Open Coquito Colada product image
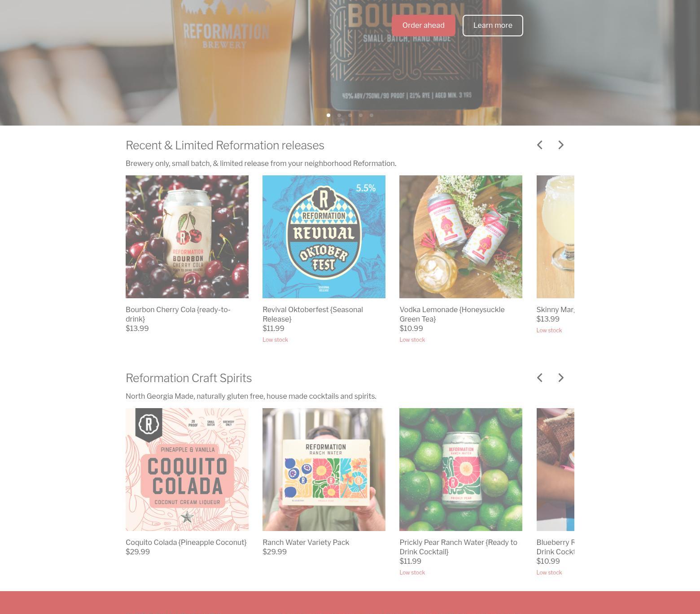This screenshot has width=700, height=614. tap(187, 470)
